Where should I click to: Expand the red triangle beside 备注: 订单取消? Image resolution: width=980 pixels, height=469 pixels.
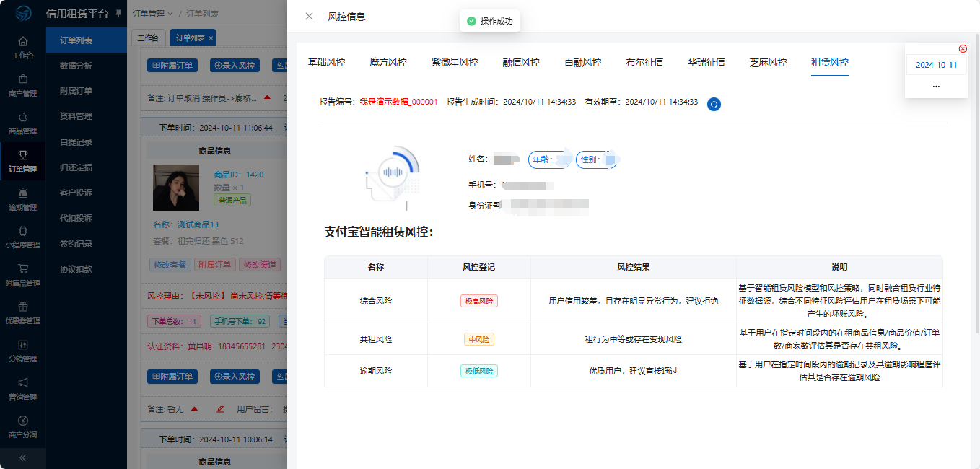click(267, 97)
